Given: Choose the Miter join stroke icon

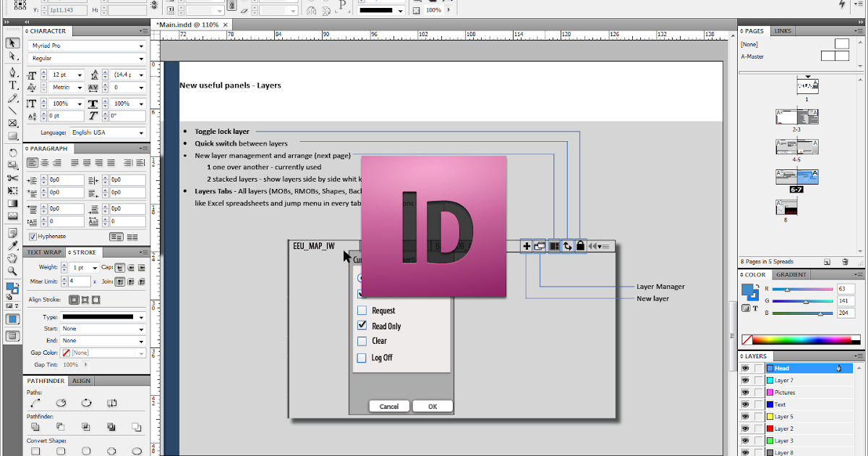Looking at the screenshot, I should tap(119, 282).
